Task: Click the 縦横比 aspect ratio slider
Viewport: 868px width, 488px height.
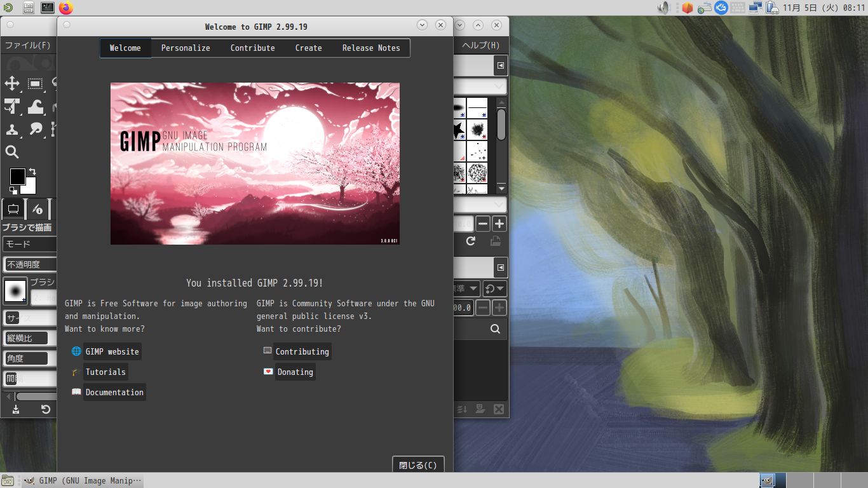Action: [30, 338]
